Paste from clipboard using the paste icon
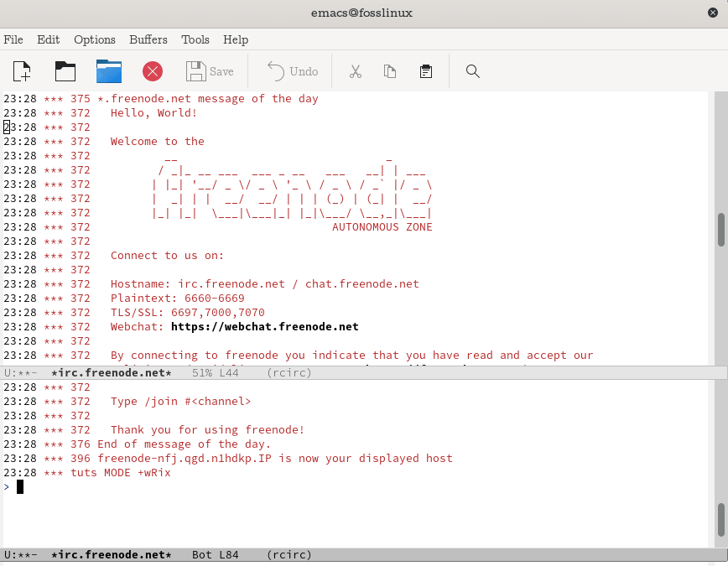This screenshot has width=728, height=566. (425, 71)
